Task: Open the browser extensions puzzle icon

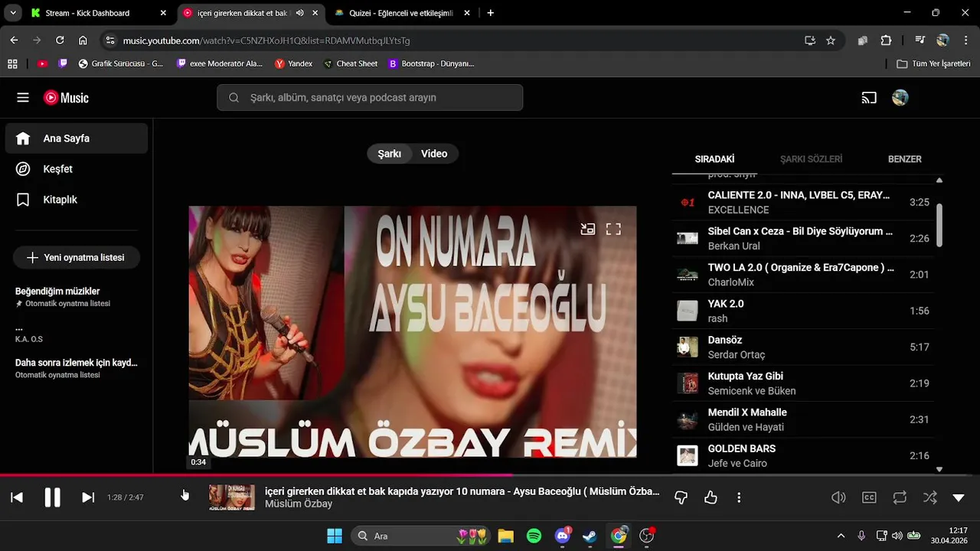Action: [886, 41]
